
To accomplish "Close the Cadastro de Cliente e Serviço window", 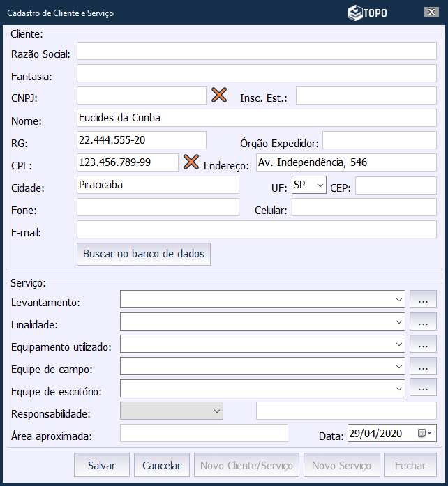I will (432, 13).
